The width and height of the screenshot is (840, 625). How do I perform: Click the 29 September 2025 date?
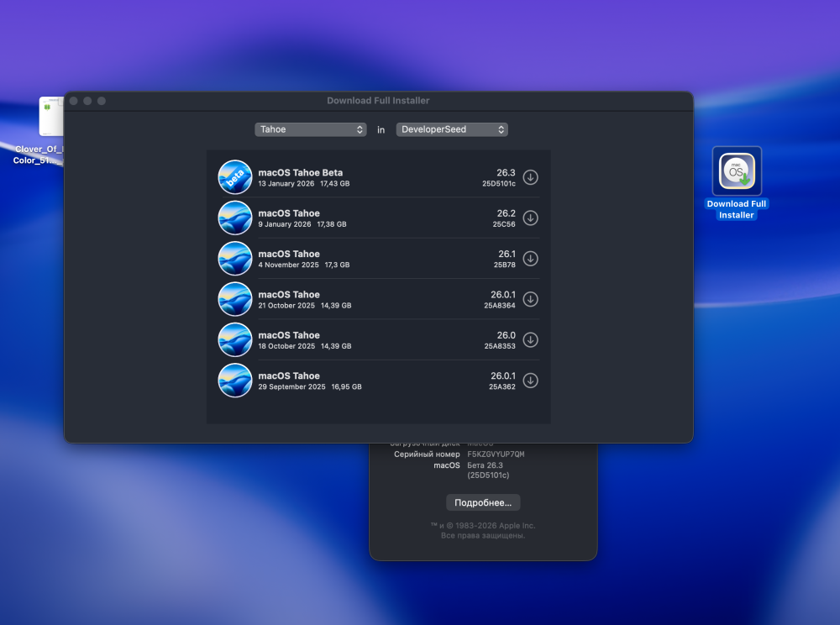click(292, 387)
